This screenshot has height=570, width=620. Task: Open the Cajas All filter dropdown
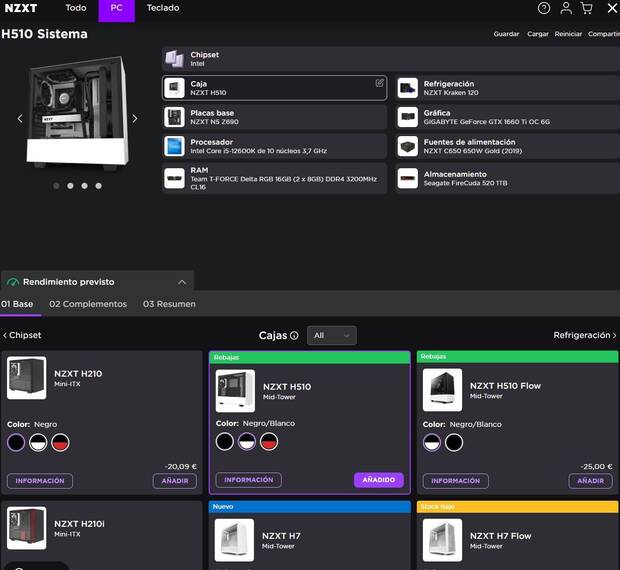coord(332,335)
